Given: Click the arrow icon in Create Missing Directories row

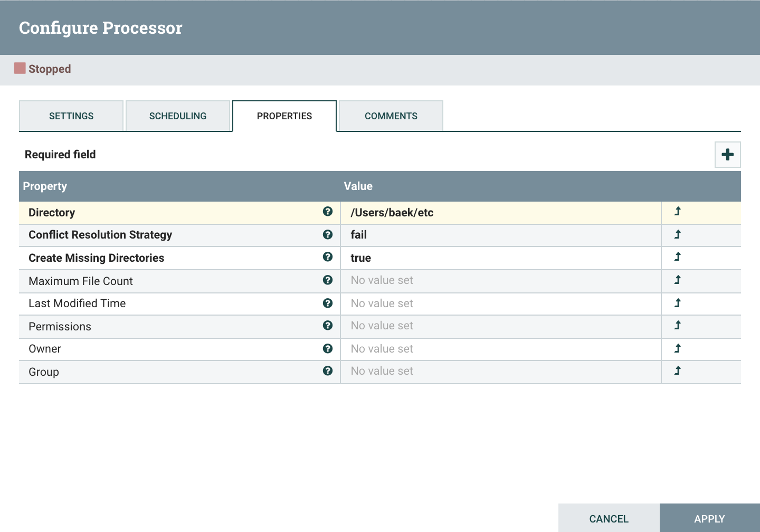Looking at the screenshot, I should (678, 257).
